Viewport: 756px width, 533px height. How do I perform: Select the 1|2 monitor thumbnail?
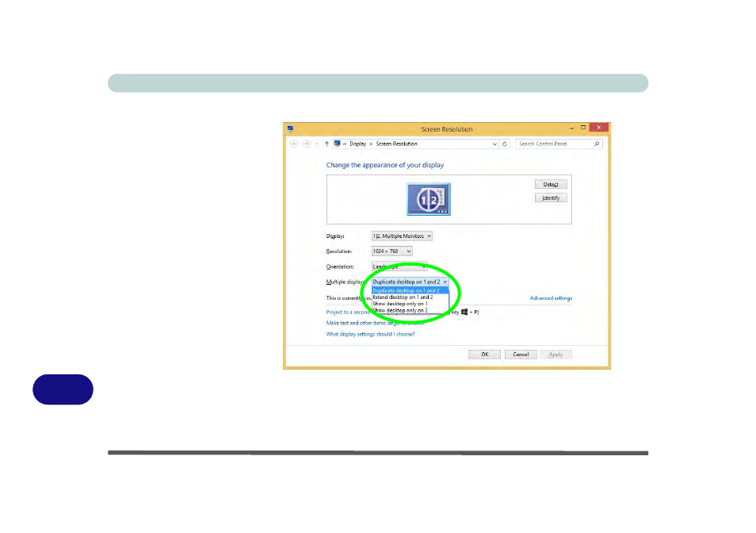click(x=429, y=199)
